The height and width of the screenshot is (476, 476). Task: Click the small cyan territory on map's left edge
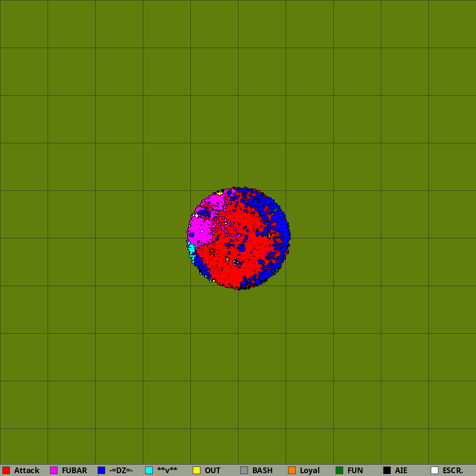(x=191, y=248)
